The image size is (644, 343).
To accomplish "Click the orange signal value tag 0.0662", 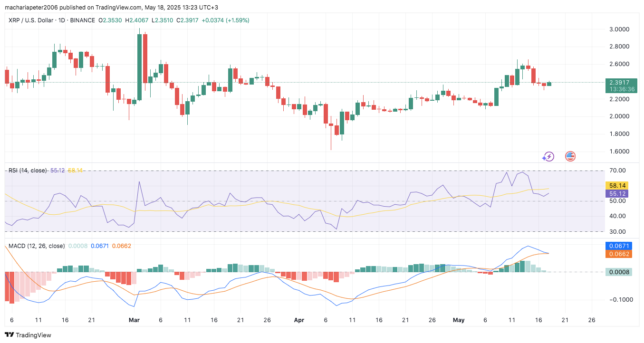I will click(x=618, y=254).
